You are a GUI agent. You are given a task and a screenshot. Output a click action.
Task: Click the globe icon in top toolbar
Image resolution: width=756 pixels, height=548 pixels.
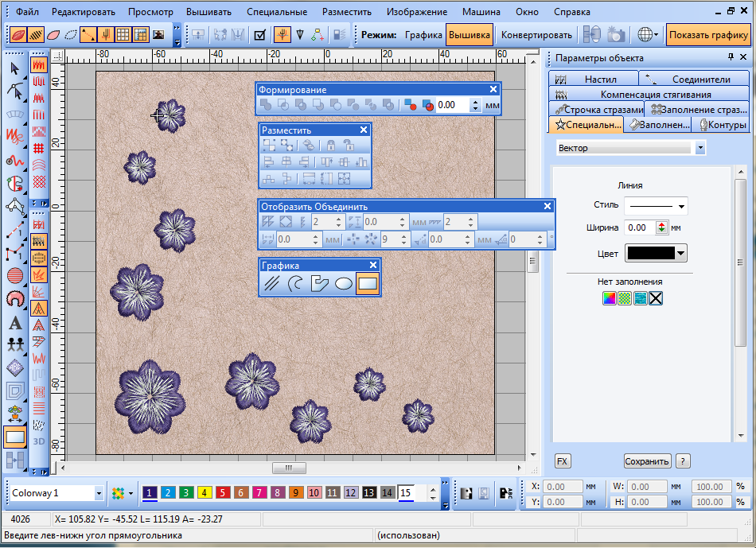[645, 35]
